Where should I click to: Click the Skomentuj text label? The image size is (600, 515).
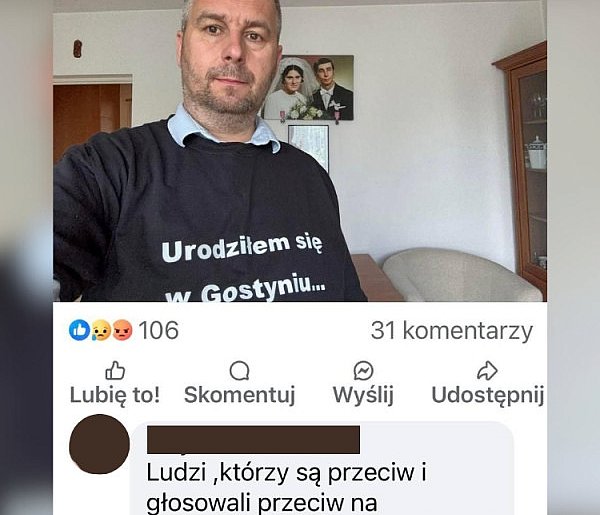click(x=240, y=395)
